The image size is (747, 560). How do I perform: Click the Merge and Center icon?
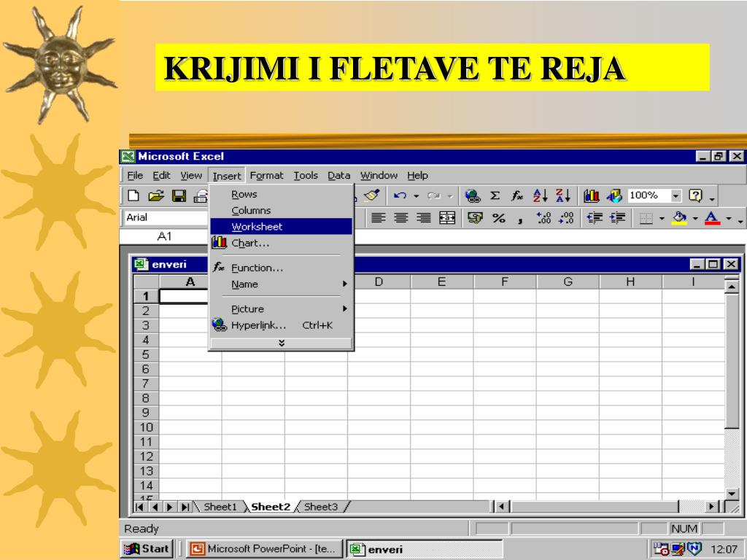coord(447,218)
